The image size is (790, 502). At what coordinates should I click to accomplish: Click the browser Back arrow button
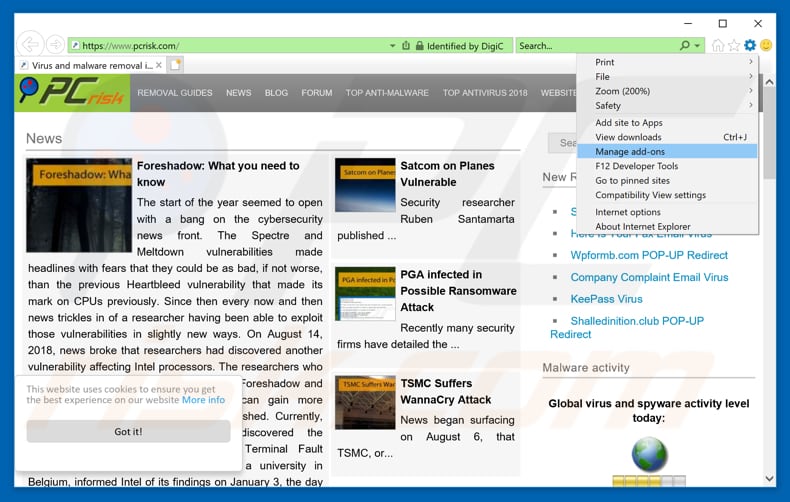coord(30,45)
